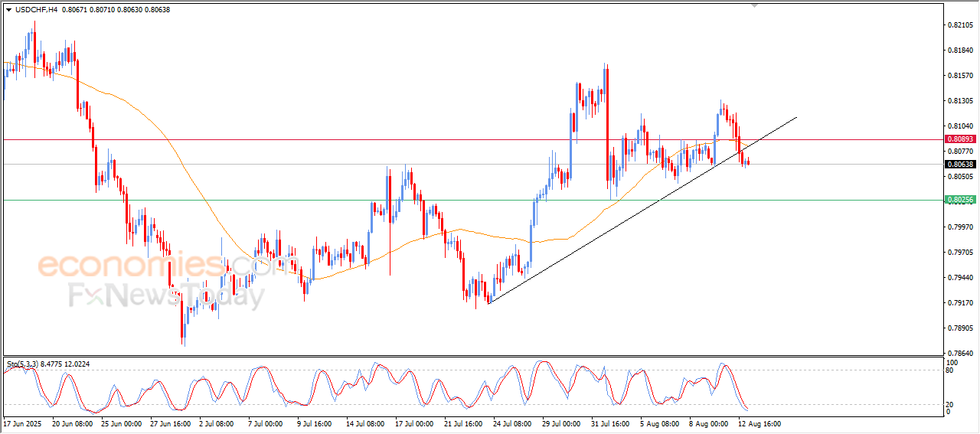The height and width of the screenshot is (434, 980).
Task: Click the 0.79970 price axis label
Action: [960, 227]
